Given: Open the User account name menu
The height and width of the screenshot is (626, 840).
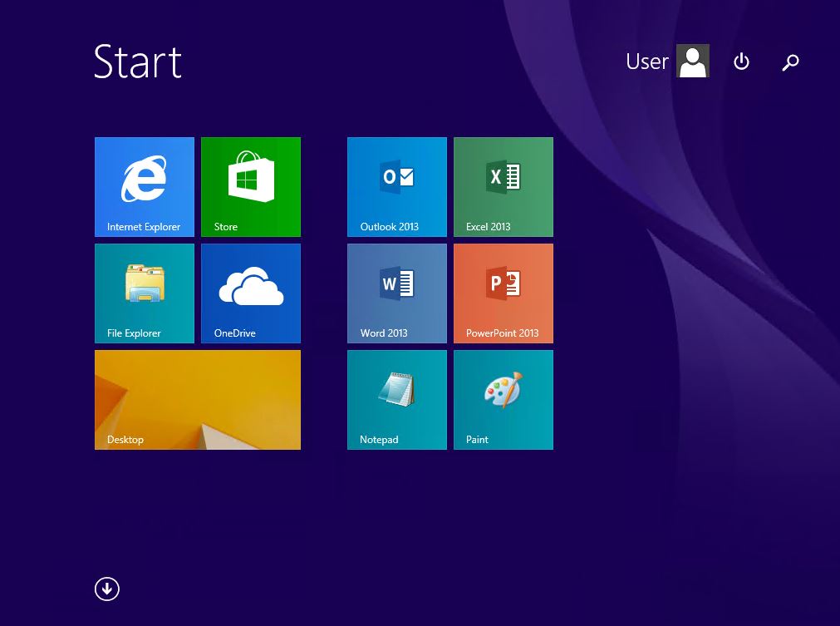Looking at the screenshot, I should [646, 62].
